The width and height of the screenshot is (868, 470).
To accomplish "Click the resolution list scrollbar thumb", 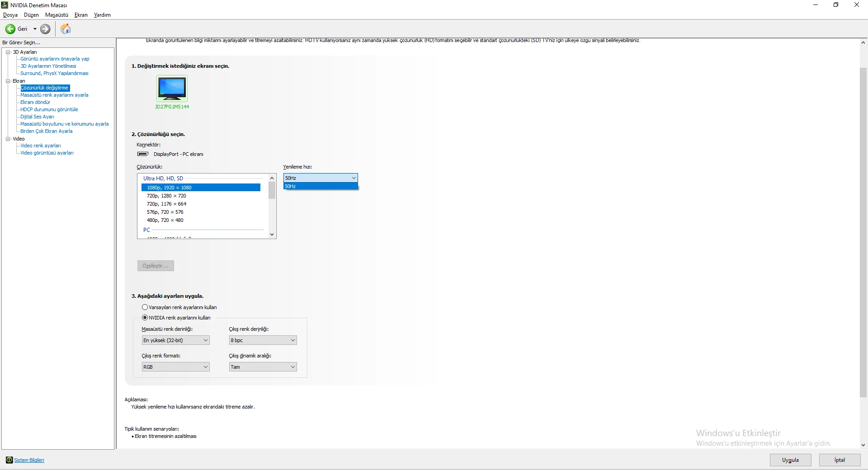I will point(272,190).
